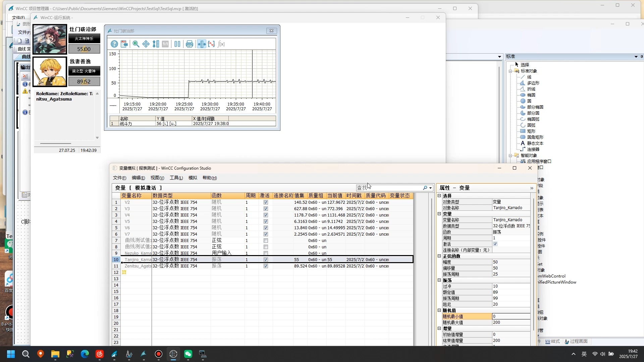Open WeChat from the taskbar
This screenshot has height=362, width=644.
pyautogui.click(x=188, y=354)
